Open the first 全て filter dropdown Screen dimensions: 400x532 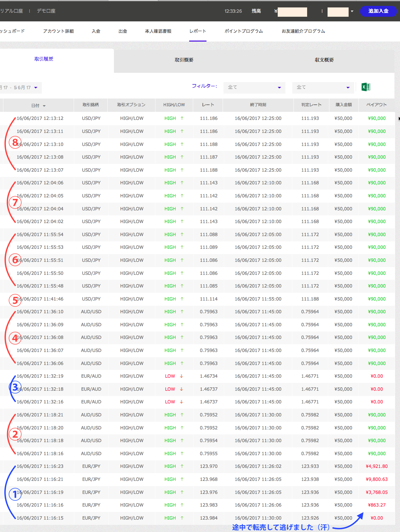[x=254, y=87]
